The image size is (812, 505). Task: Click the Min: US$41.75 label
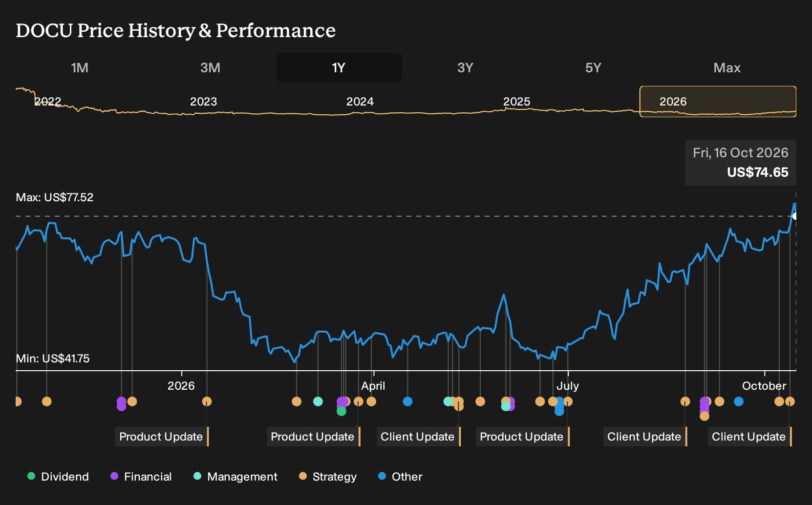coord(53,358)
